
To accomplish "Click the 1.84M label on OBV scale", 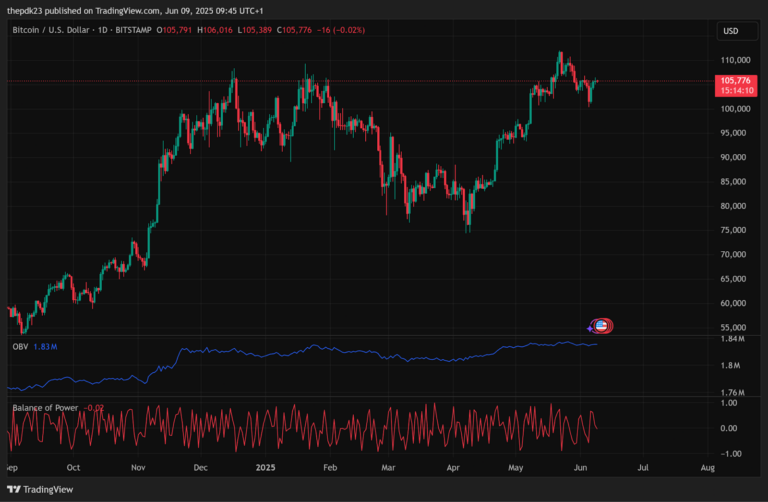I will click(x=733, y=340).
